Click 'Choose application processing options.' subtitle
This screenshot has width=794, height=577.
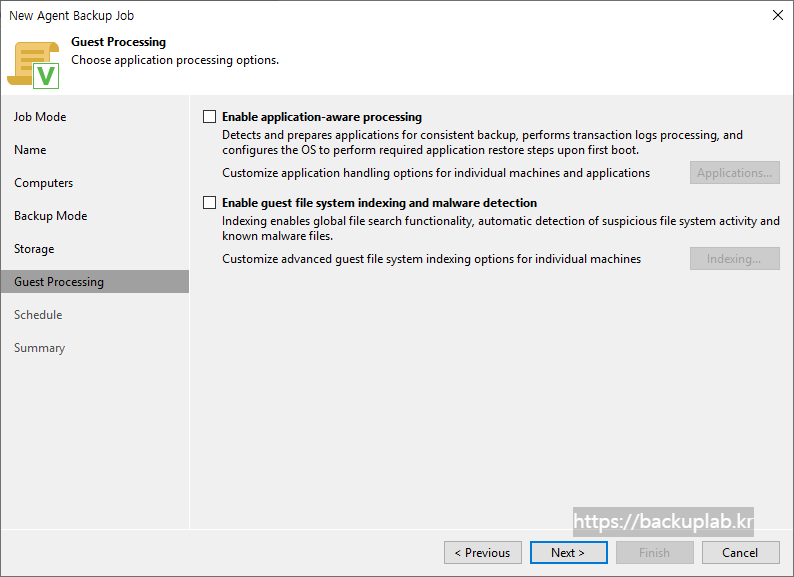175,60
